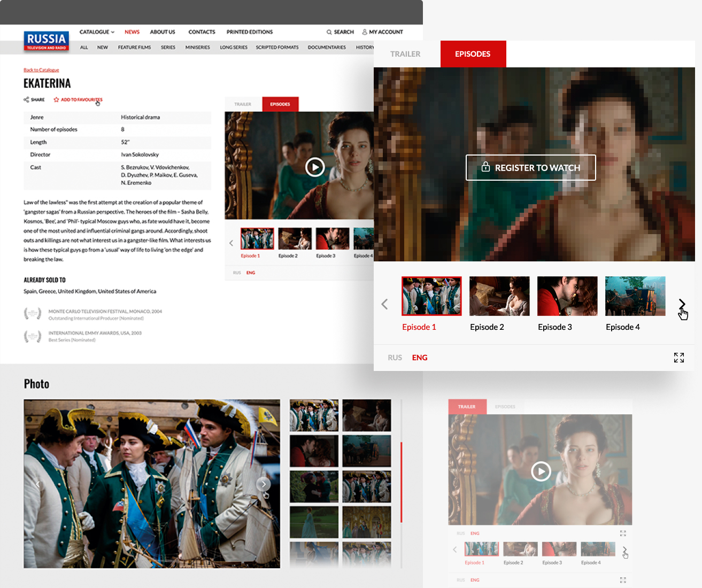702x588 pixels.
Task: Go to About Us page
Action: pos(163,32)
